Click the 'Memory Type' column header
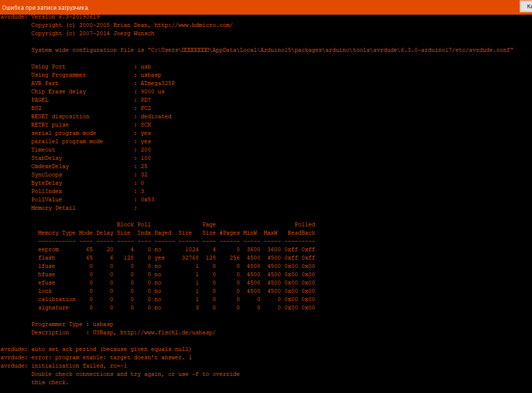Image resolution: width=532 pixels, height=393 pixels. (57, 233)
